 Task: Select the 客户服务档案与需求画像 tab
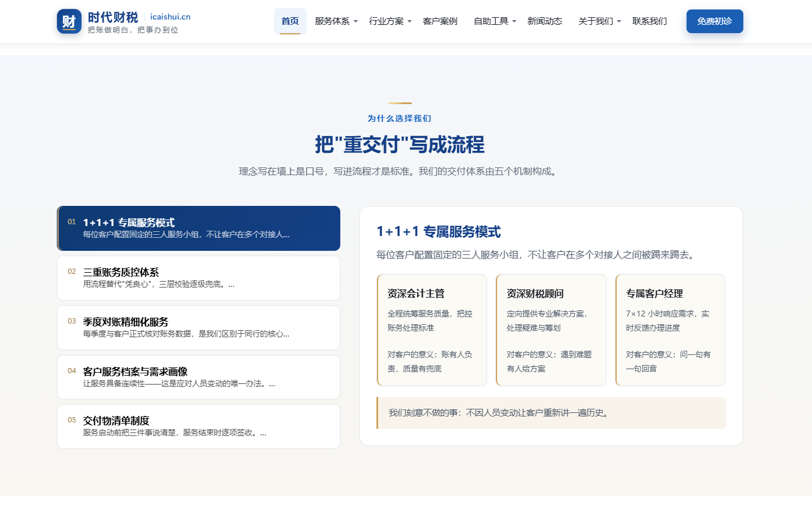199,377
